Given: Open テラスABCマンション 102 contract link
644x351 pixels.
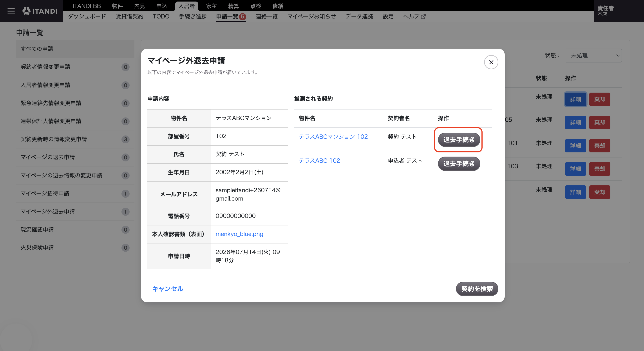Looking at the screenshot, I should pos(333,136).
